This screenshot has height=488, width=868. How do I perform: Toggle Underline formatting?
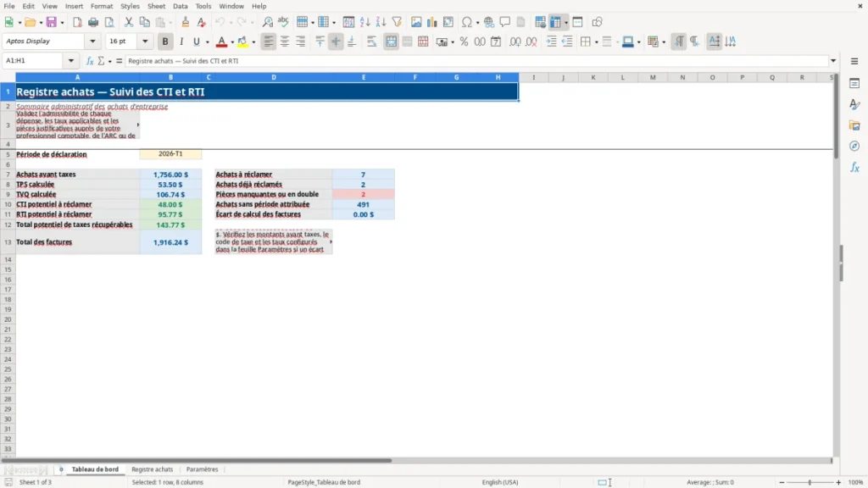point(196,42)
